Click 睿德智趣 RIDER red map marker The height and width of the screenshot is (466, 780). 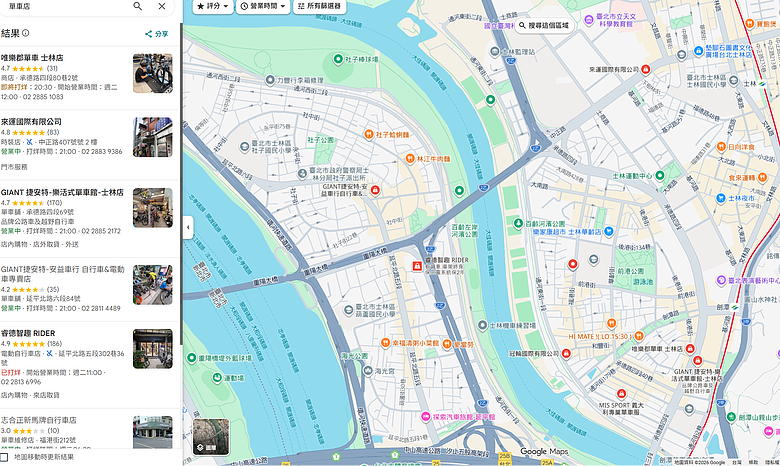tap(417, 266)
